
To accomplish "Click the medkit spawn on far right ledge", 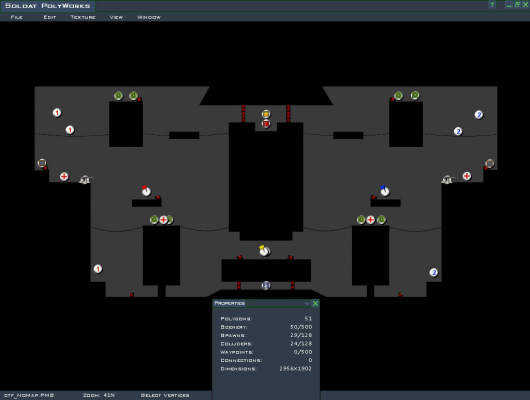I will click(x=467, y=176).
